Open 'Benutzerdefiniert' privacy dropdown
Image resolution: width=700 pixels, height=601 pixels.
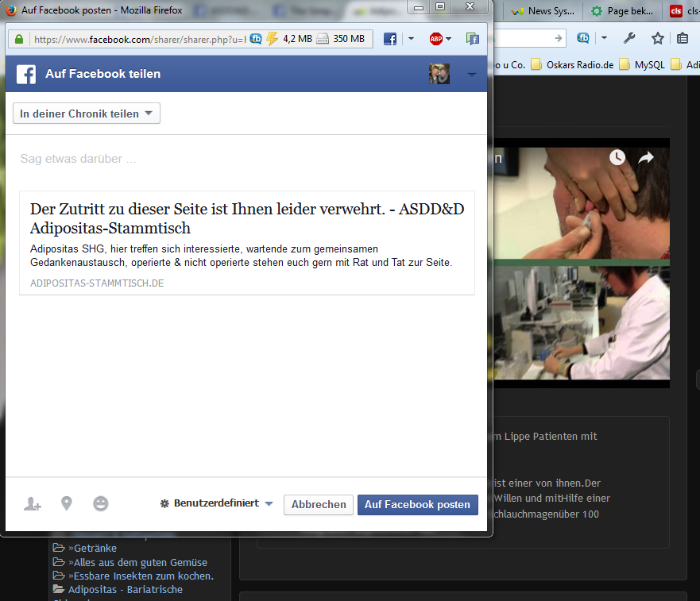tap(217, 503)
